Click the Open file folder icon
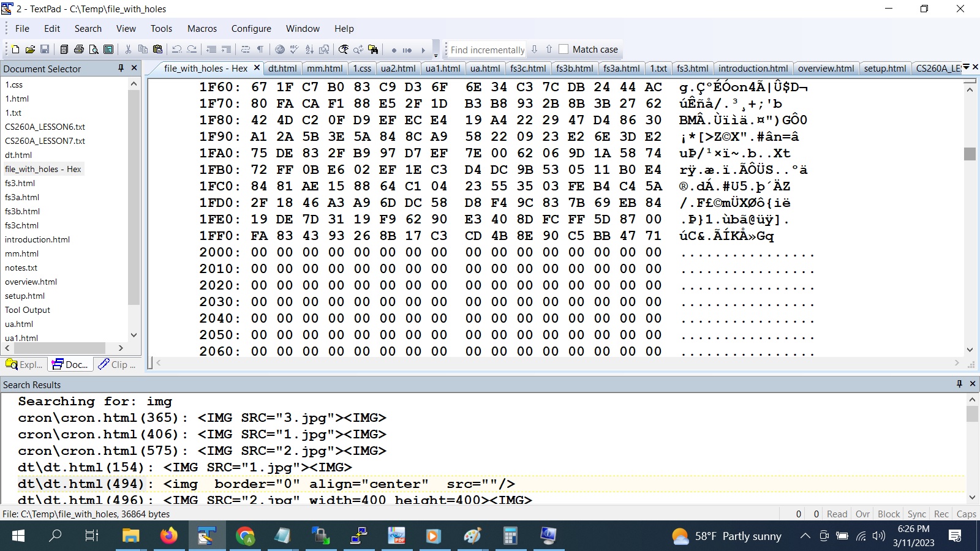Screen dimensions: 980x551 coord(30,50)
